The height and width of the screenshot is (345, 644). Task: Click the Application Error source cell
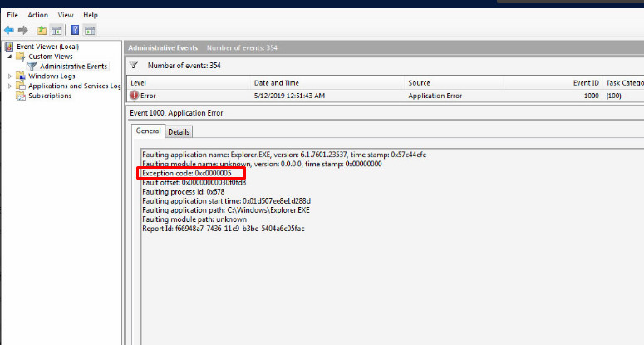[435, 96]
